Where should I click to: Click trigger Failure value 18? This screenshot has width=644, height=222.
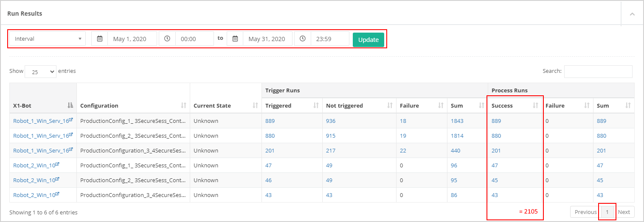point(403,121)
